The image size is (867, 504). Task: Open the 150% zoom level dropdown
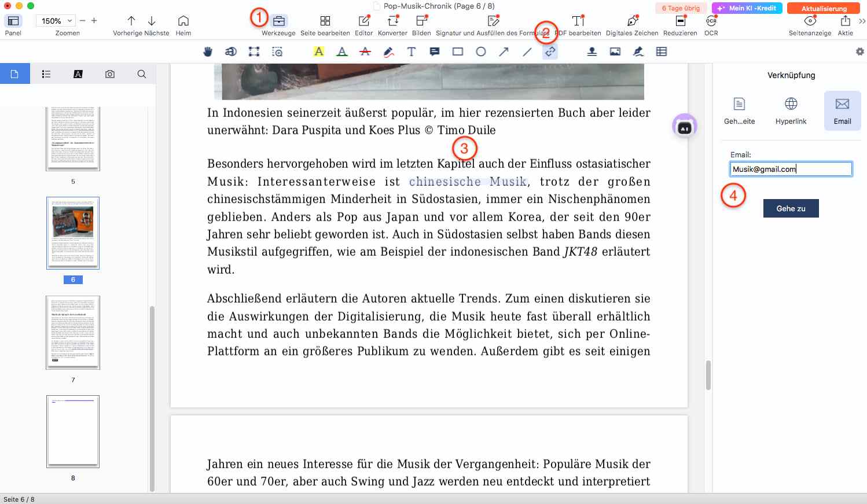coord(56,21)
